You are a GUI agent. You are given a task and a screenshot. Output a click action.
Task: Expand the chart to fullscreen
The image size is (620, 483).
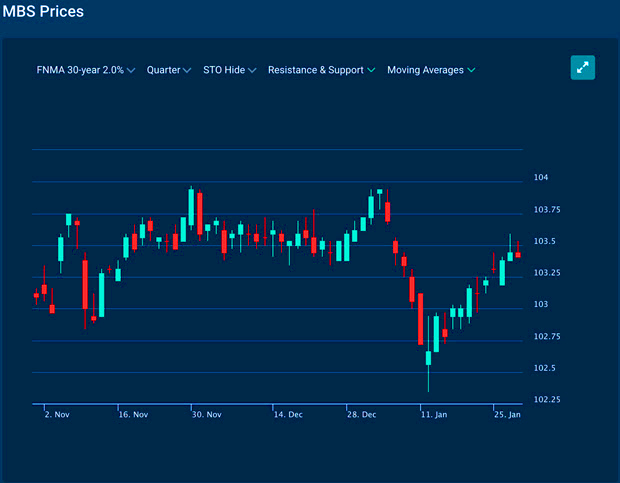point(583,68)
